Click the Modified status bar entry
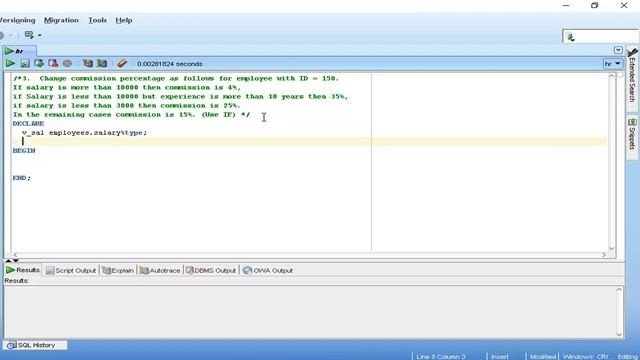Image resolution: width=640 pixels, height=360 pixels. point(543,357)
